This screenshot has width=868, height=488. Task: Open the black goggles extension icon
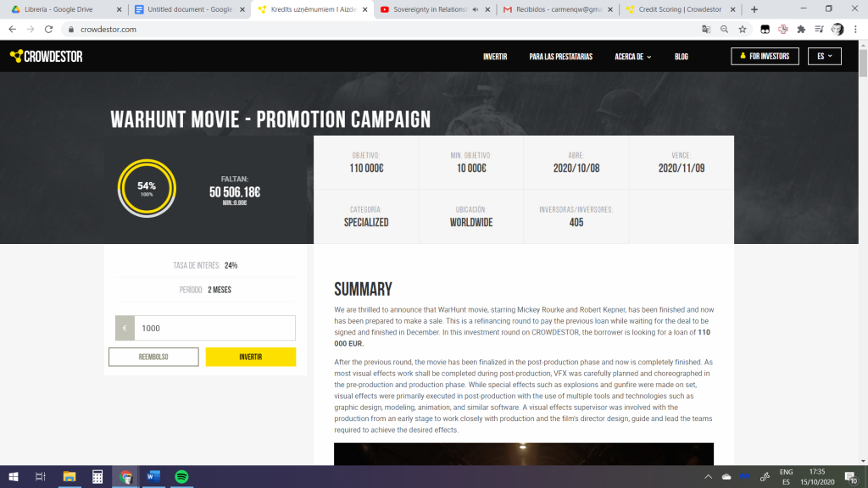(x=765, y=30)
